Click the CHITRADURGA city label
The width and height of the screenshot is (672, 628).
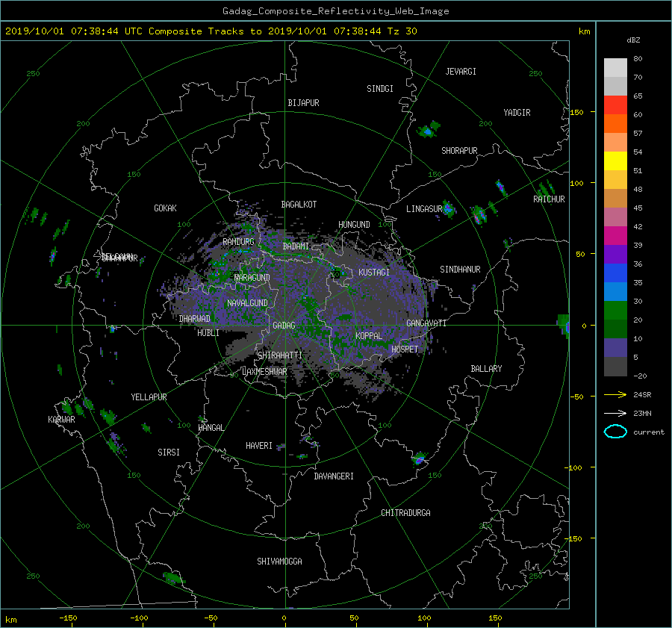[405, 513]
